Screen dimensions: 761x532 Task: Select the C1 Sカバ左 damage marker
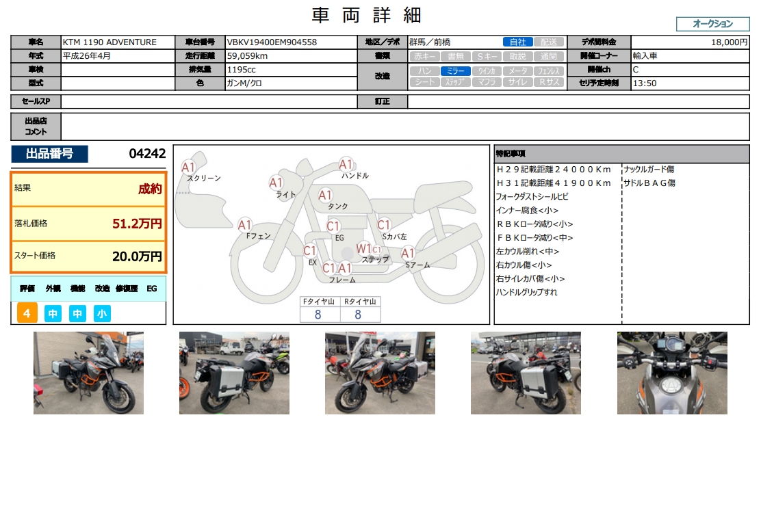[x=384, y=224]
